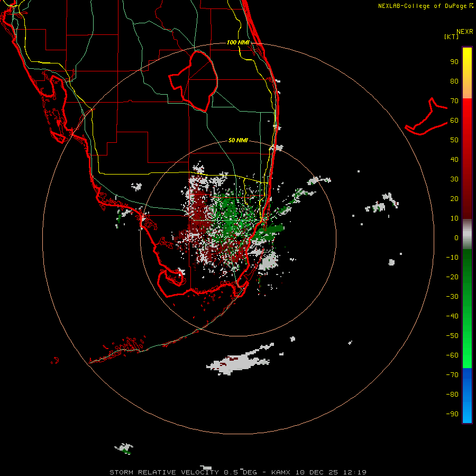This screenshot has width=476, height=476.
Task: Select the 100 NMI range ring label
Action: point(238,42)
